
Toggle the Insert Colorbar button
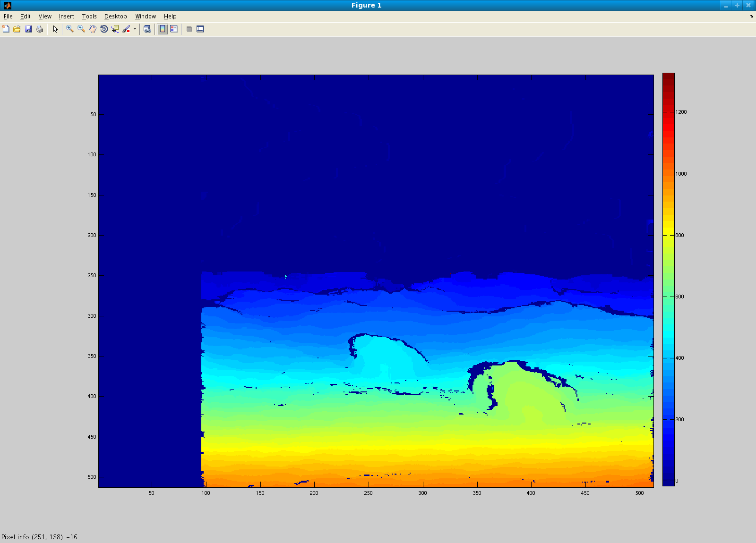point(163,29)
